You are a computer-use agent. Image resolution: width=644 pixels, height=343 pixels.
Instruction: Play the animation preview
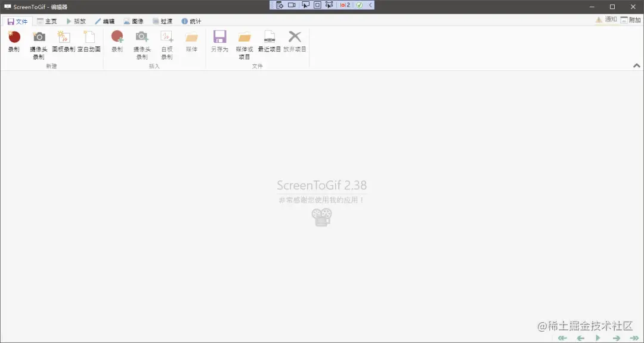(598, 338)
